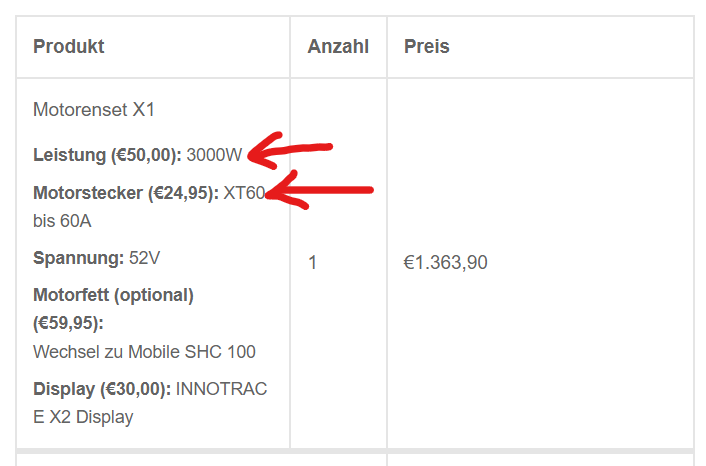
Task: Click the total price €1.363,90
Action: [446, 263]
